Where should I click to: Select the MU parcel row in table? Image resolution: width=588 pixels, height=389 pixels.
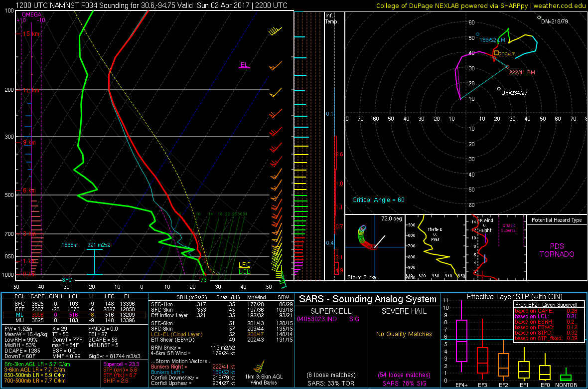74,320
